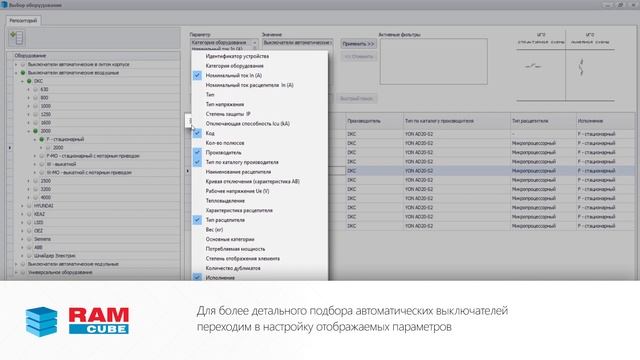Click the Применить >> button

tap(358, 44)
